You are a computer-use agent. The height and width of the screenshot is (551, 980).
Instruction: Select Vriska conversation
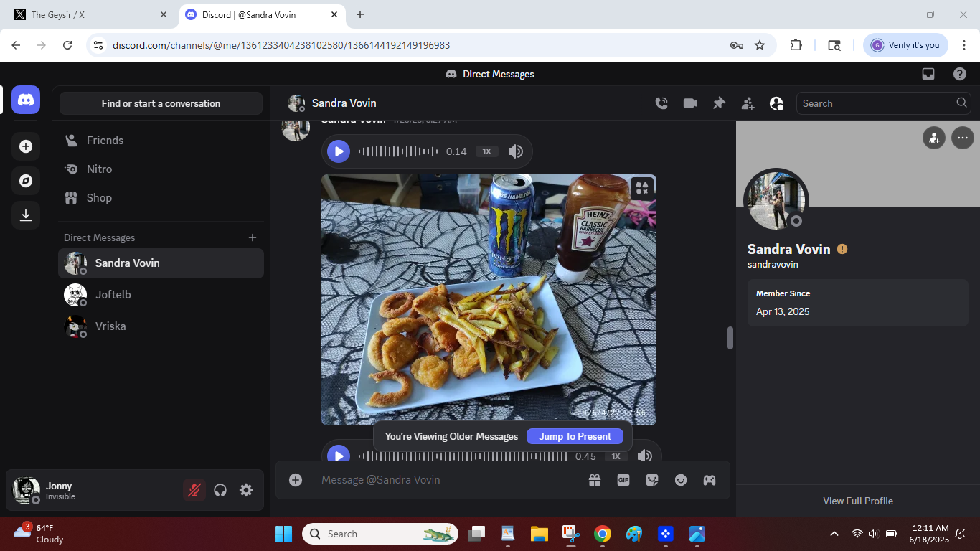coord(161,326)
